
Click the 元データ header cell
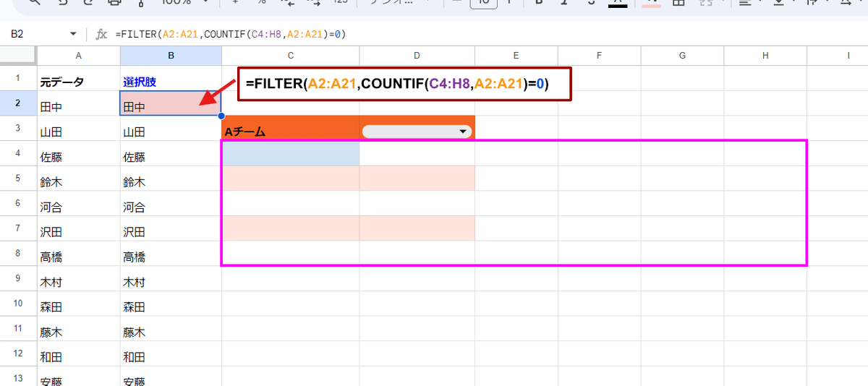(79, 78)
